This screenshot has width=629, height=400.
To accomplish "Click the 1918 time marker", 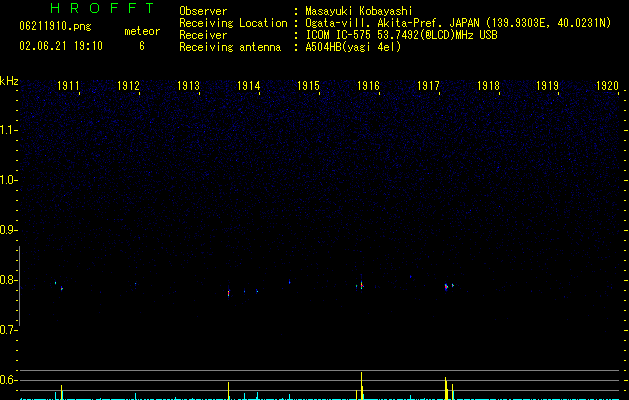I will point(488,86).
